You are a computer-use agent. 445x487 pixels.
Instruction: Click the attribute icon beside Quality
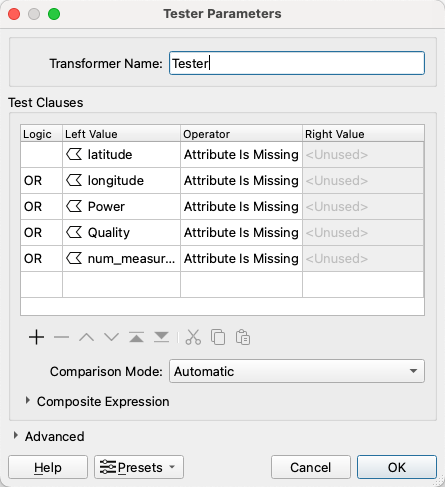coord(74,232)
